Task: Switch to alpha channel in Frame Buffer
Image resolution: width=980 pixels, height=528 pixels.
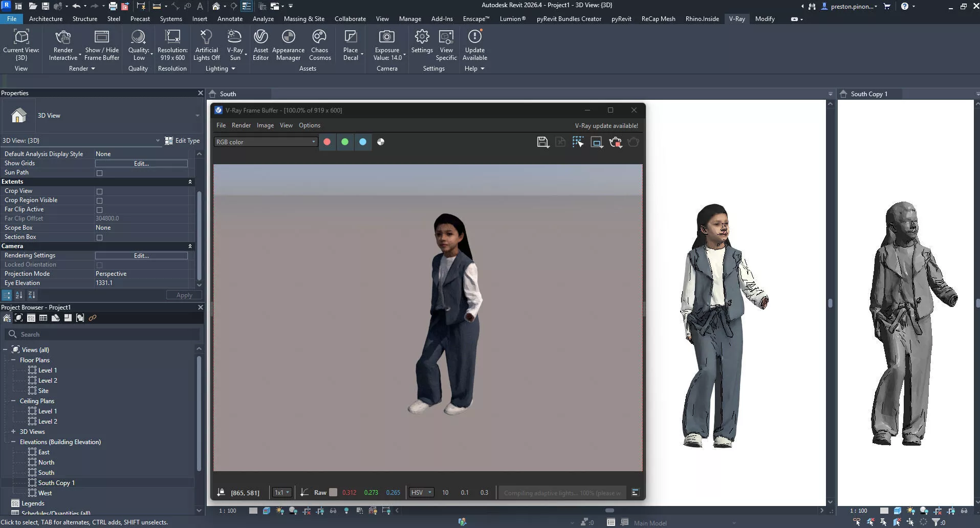Action: click(381, 142)
